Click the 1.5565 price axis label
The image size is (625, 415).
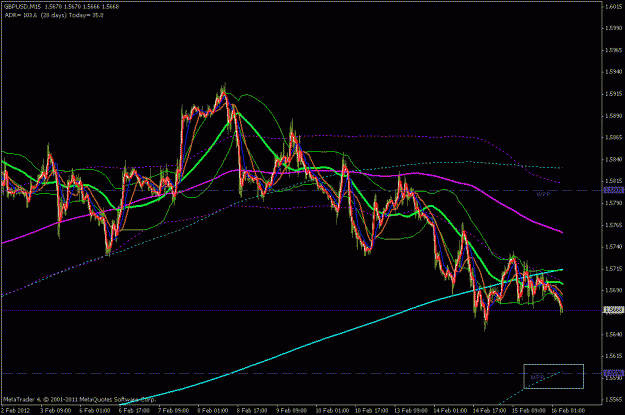613,400
